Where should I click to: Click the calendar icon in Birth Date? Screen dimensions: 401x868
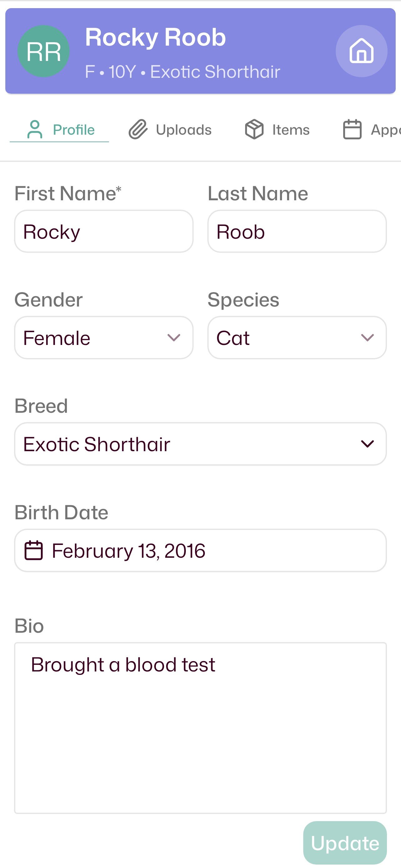coord(34,551)
